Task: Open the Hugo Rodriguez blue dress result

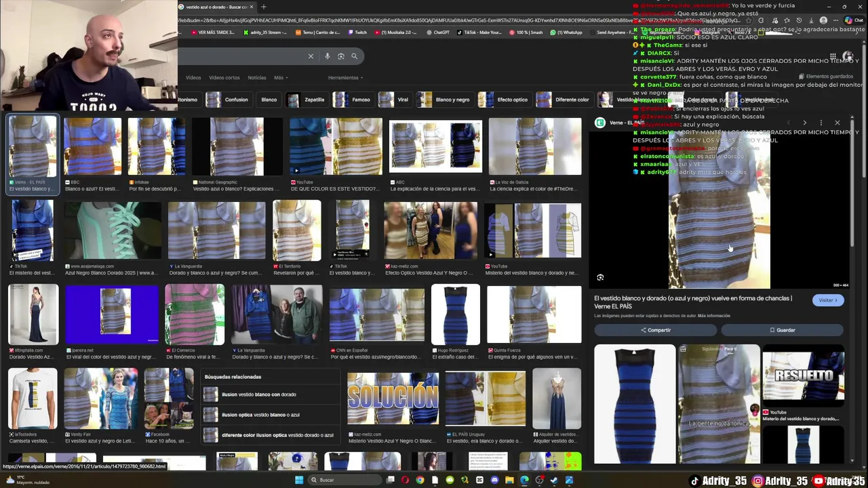Action: (x=455, y=314)
